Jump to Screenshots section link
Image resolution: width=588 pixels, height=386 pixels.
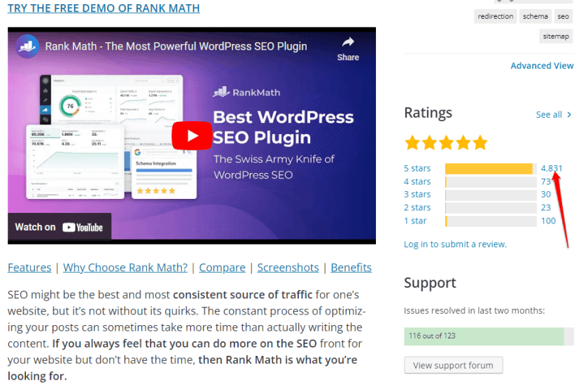(x=288, y=268)
